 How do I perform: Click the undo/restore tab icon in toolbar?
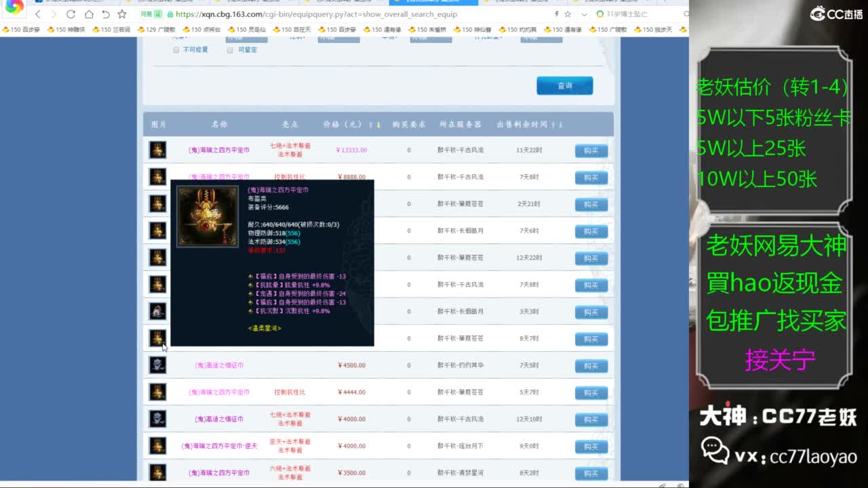click(105, 14)
